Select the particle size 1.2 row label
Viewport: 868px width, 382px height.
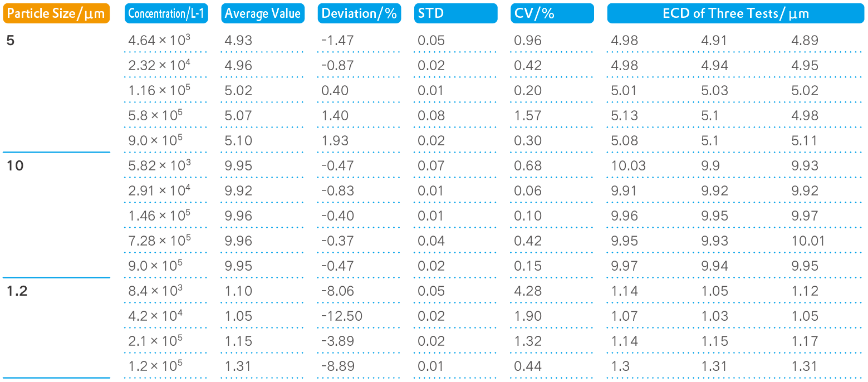pyautogui.click(x=17, y=291)
